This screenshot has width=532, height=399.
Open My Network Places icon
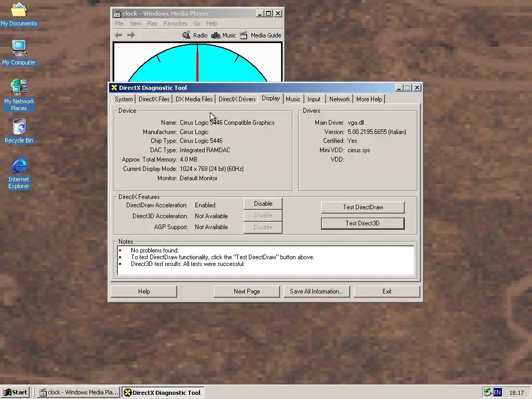[x=19, y=95]
